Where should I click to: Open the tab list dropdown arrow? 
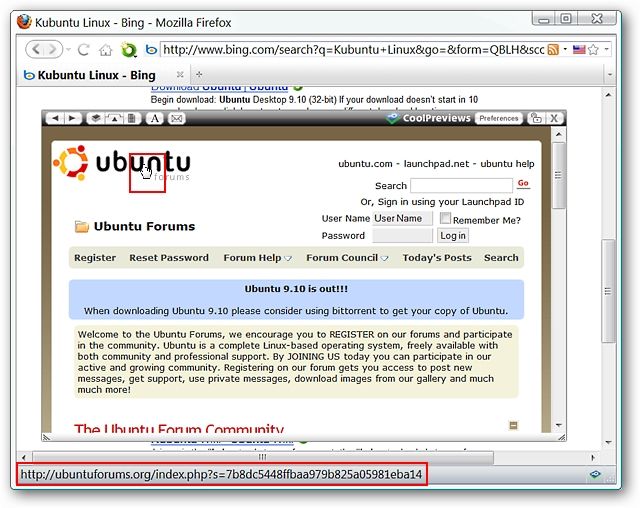click(x=610, y=75)
